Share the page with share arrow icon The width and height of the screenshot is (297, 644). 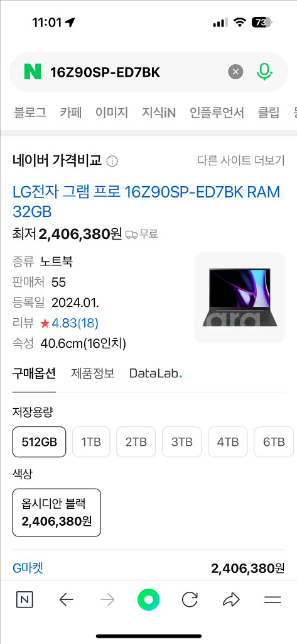pyautogui.click(x=231, y=600)
